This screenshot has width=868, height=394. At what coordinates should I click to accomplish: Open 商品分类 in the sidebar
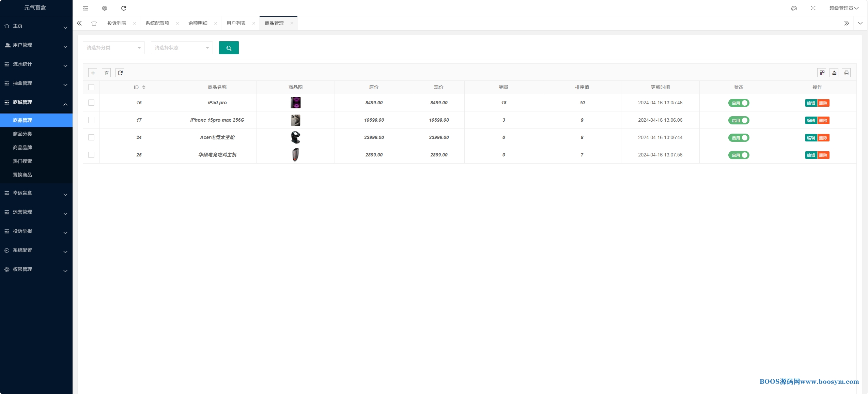22,134
